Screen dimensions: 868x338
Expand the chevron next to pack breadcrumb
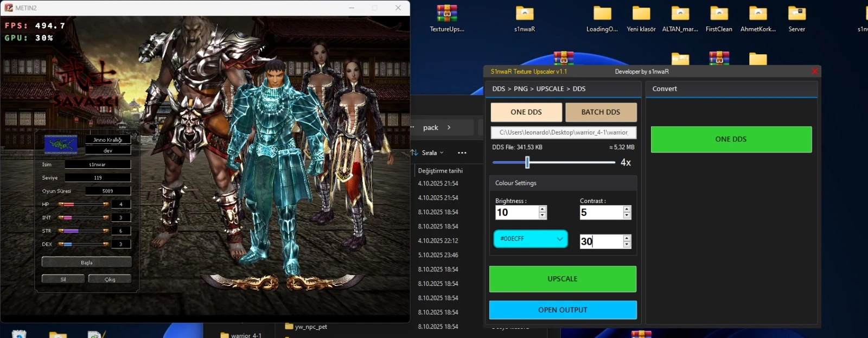[x=449, y=127]
